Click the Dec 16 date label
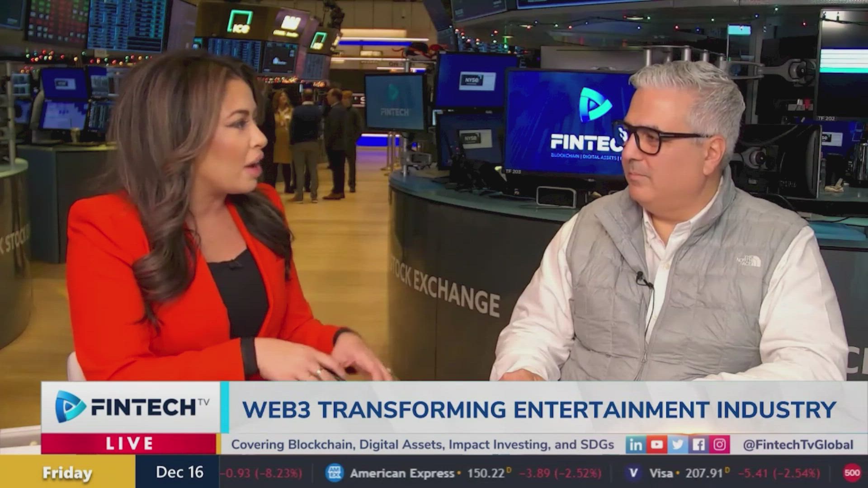This screenshot has height=488, width=868. coord(179,472)
